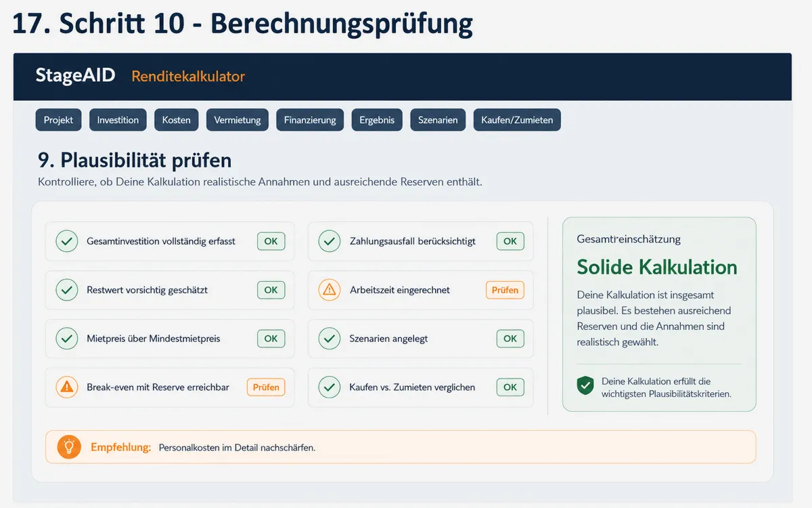Image resolution: width=812 pixels, height=508 pixels.
Task: Open the Projekt tab
Action: click(58, 120)
